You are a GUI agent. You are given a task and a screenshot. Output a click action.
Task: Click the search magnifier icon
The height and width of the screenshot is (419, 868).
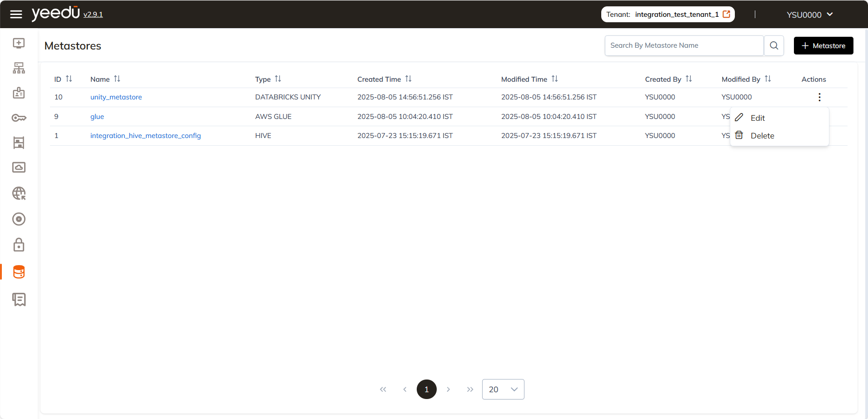(x=773, y=45)
